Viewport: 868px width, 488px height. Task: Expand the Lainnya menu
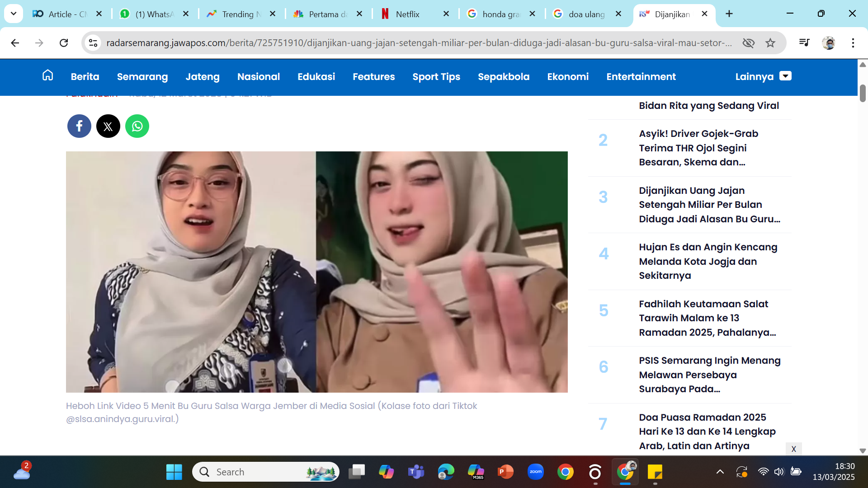click(763, 76)
